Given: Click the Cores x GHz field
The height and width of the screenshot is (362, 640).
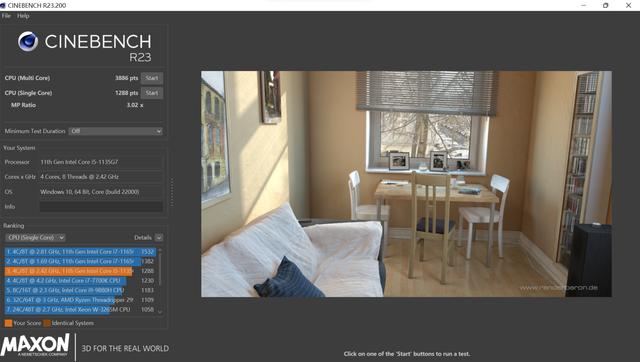Looking at the screenshot, I should coord(101,177).
